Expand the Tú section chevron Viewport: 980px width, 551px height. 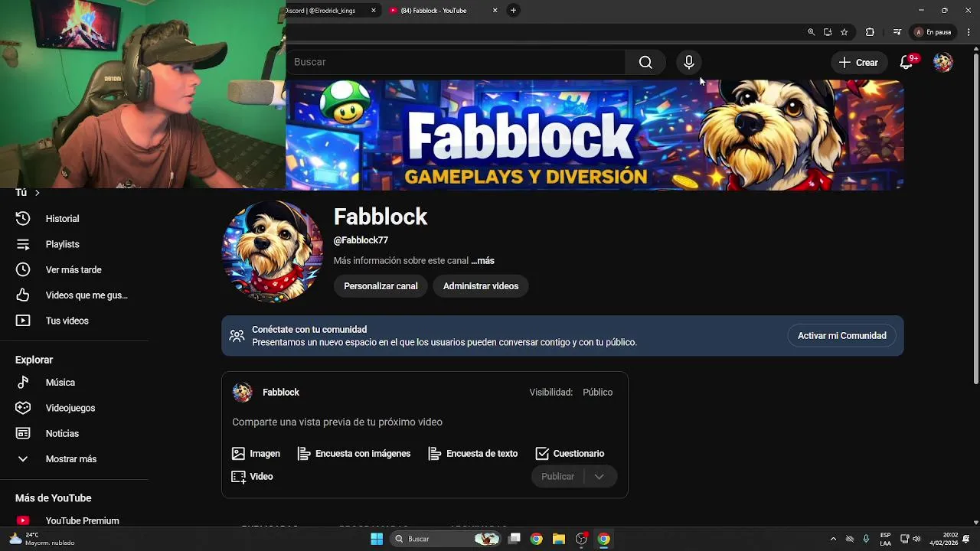tap(37, 193)
